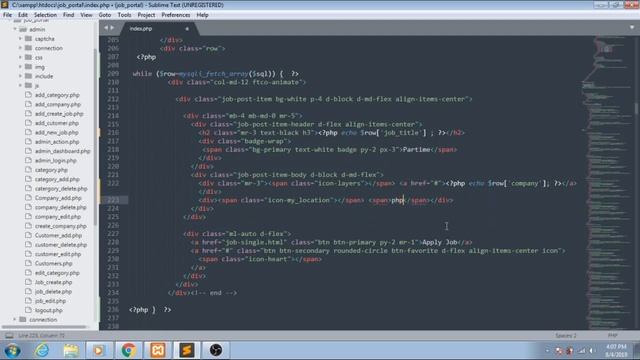This screenshot has width=640, height=360.
Task: Open Google Chrome from taskbar
Action: click(128, 350)
